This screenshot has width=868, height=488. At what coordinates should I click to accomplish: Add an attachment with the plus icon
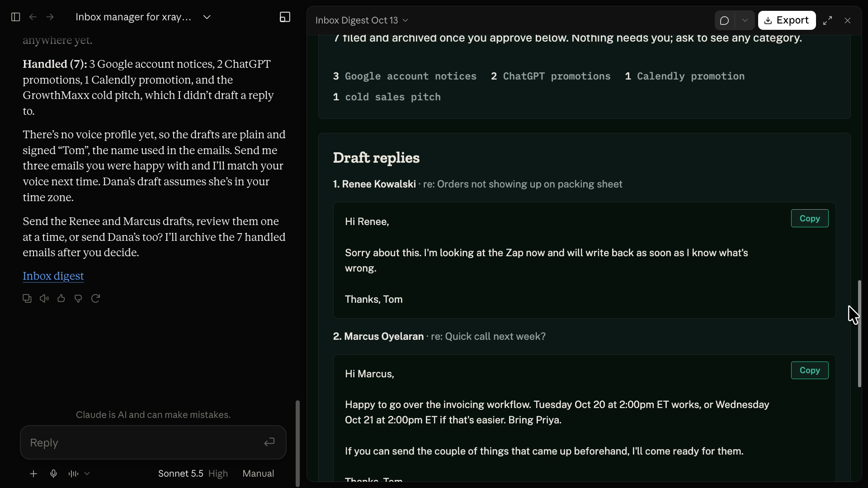tap(33, 474)
